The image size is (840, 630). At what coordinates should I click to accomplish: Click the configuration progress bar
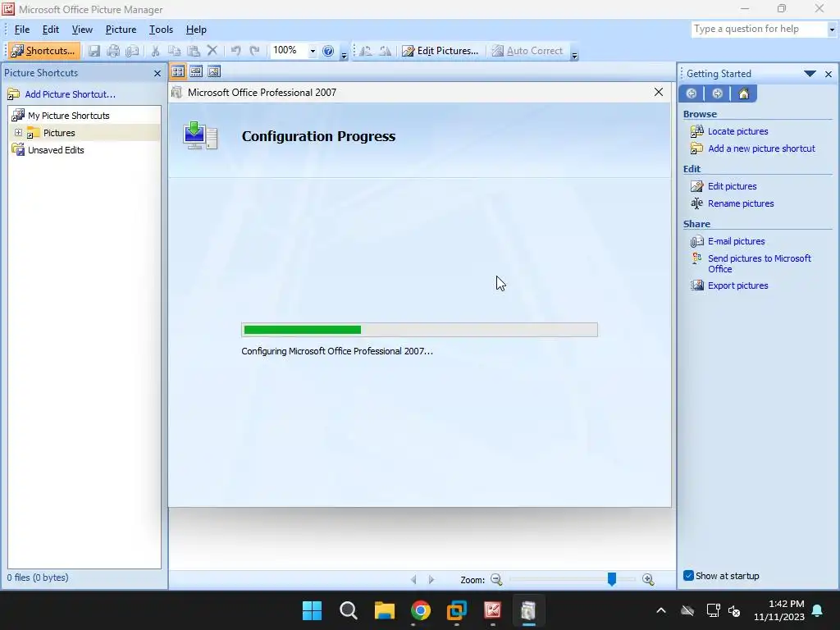tap(419, 330)
